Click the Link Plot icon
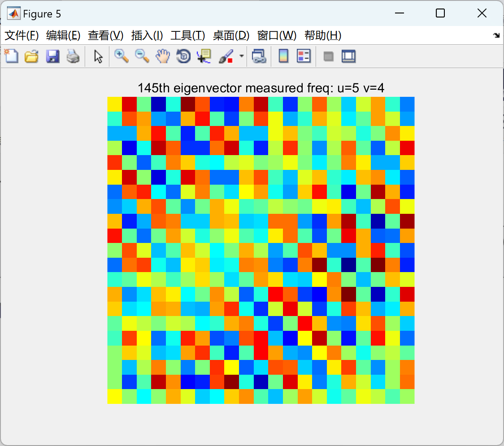Viewport: 504px width, 446px height. click(259, 56)
